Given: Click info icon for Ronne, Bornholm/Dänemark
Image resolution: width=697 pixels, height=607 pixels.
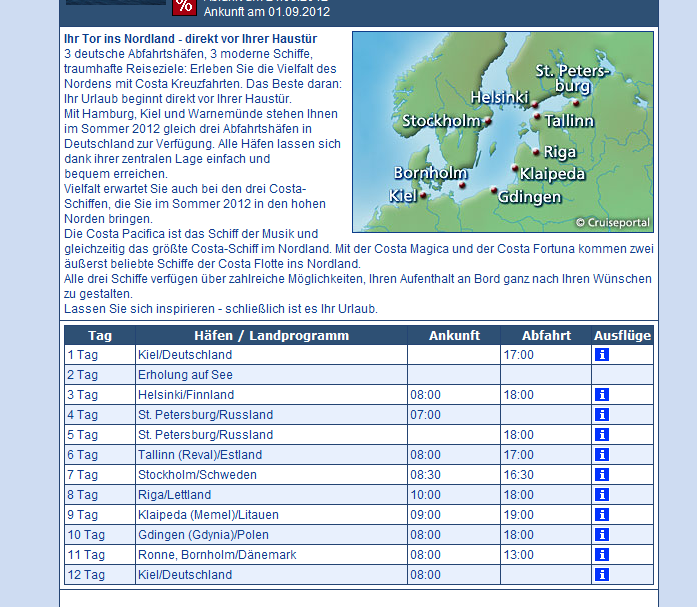Looking at the screenshot, I should click(602, 555).
